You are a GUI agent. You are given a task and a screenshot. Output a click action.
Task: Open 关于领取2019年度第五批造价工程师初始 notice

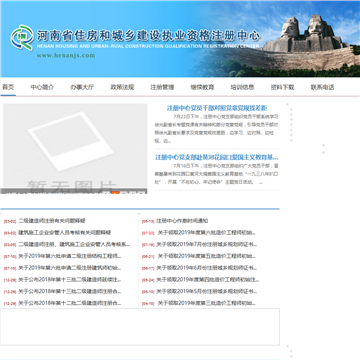pos(207,256)
